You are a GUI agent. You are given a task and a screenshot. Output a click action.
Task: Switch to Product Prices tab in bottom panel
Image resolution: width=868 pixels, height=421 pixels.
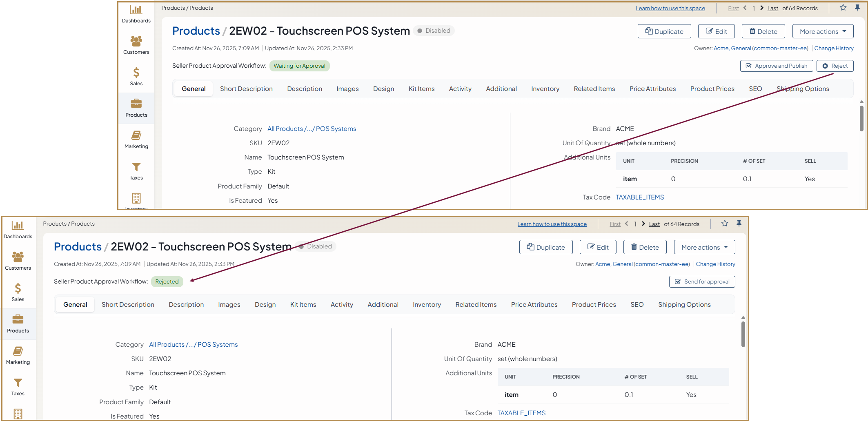pyautogui.click(x=594, y=305)
